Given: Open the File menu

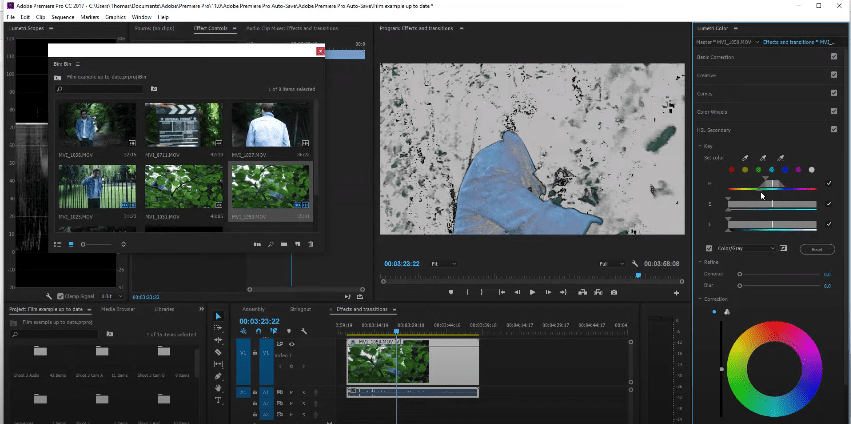Looking at the screenshot, I should click(10, 17).
